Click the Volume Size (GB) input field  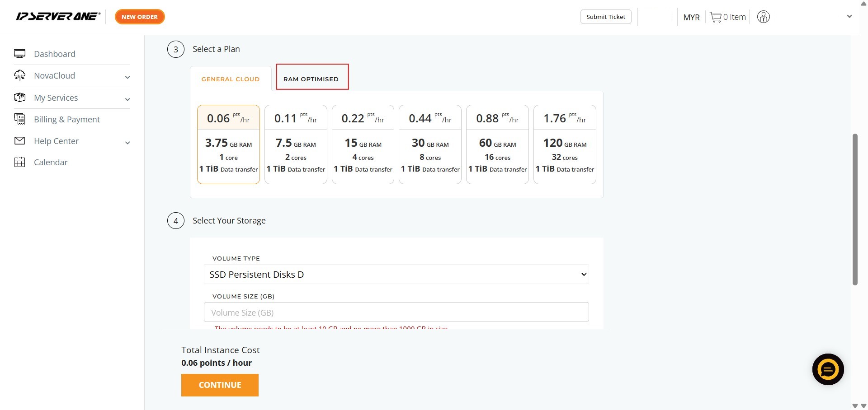click(x=396, y=312)
